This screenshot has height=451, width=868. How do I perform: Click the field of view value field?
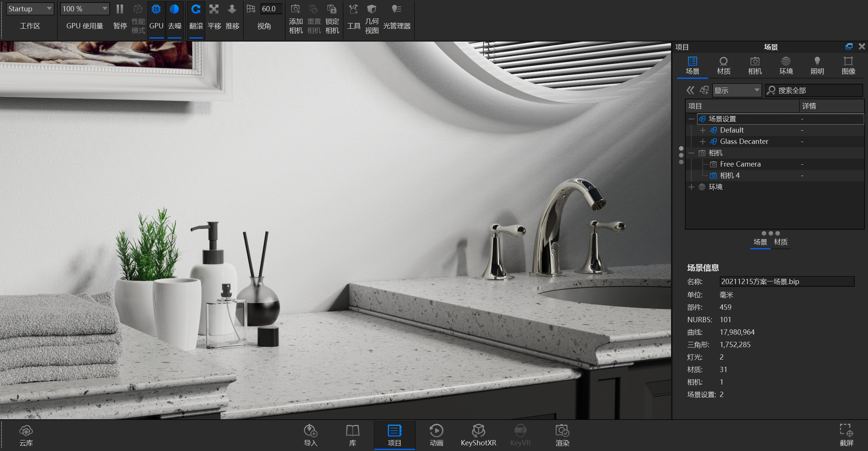(270, 9)
